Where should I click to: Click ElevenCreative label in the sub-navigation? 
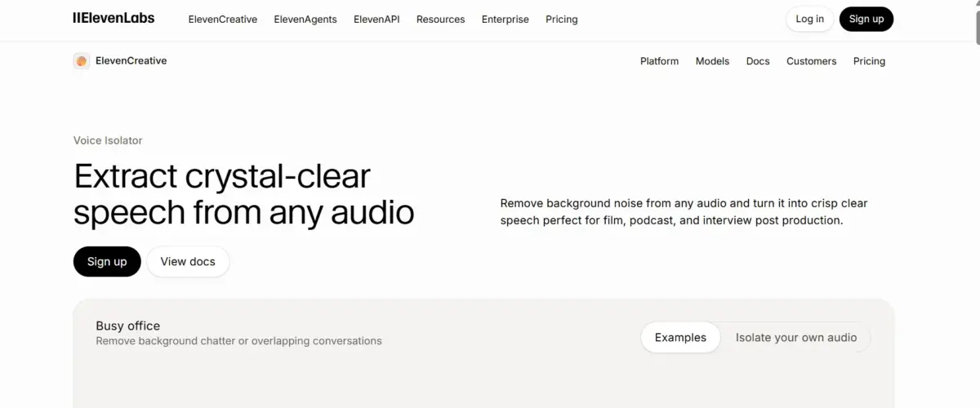131,61
